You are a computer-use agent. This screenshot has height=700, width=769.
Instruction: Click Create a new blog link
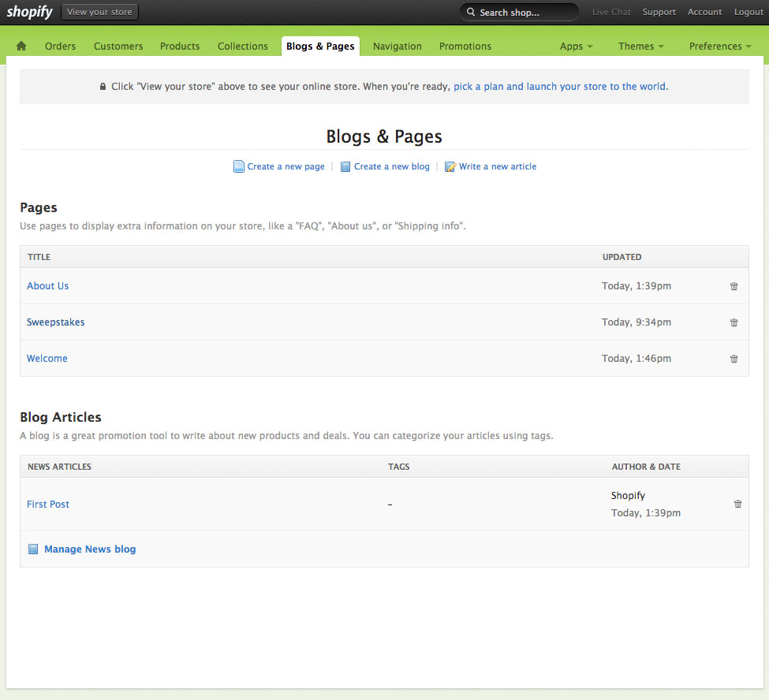click(x=386, y=166)
